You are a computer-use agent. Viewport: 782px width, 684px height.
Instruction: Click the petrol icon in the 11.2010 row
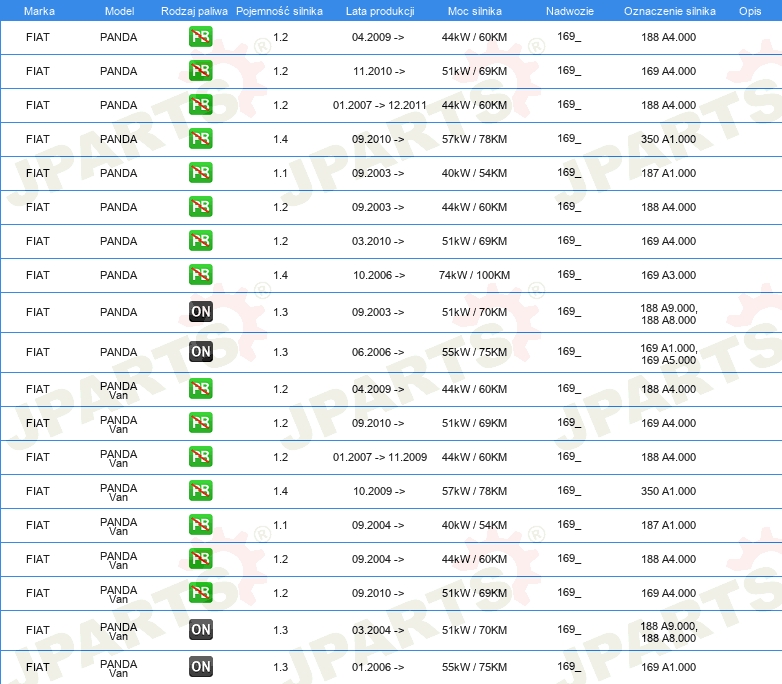(x=200, y=71)
